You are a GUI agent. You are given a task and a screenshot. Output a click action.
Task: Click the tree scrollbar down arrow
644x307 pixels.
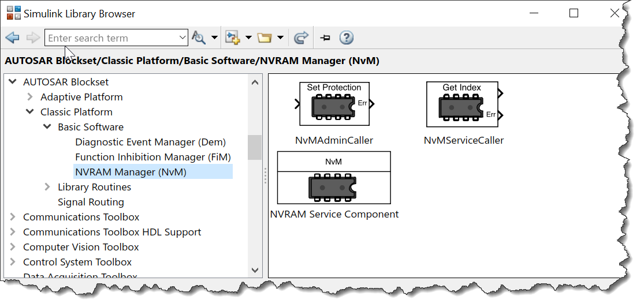click(x=255, y=269)
